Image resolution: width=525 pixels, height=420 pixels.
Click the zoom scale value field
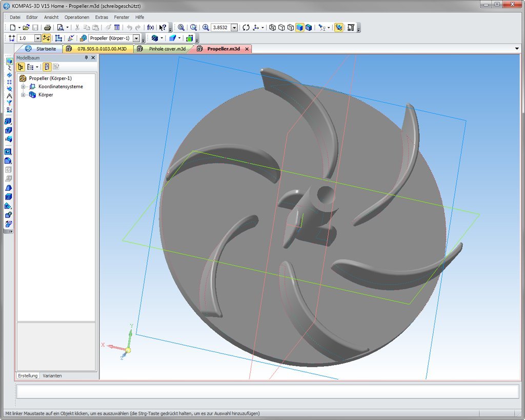tap(221, 28)
